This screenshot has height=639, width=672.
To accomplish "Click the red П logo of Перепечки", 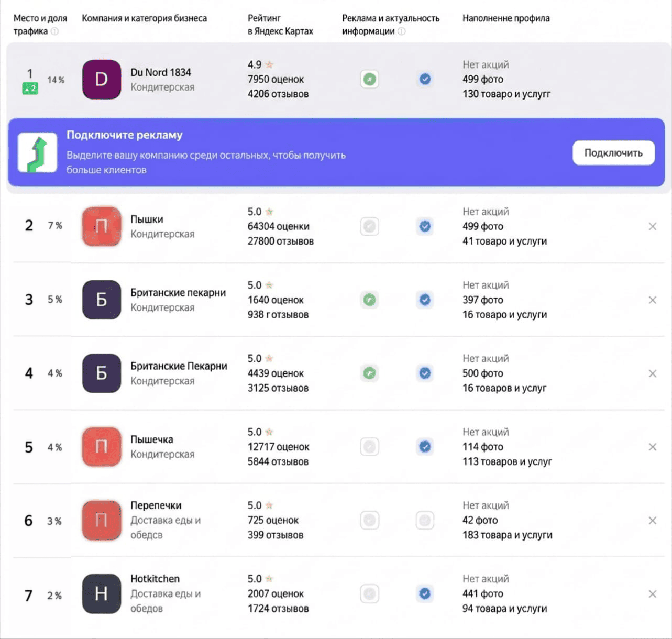I will (102, 520).
